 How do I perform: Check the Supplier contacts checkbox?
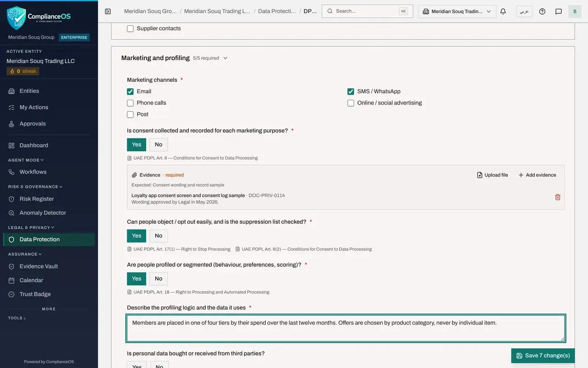click(130, 29)
